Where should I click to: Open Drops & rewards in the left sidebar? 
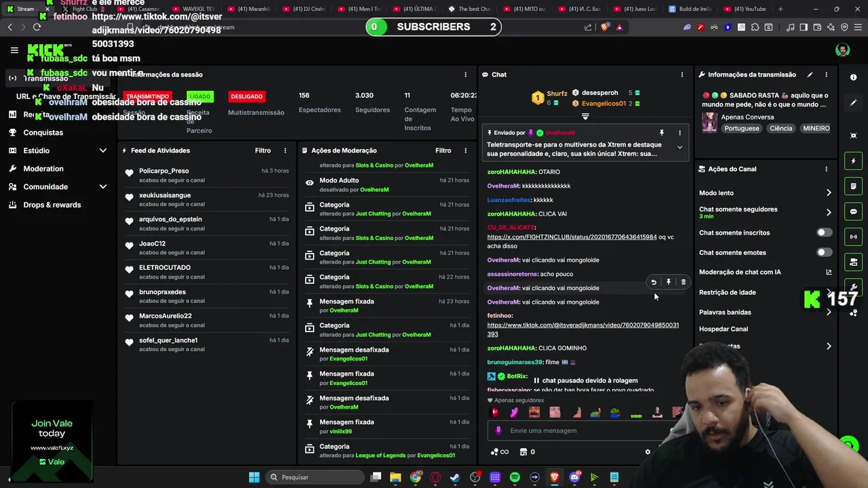tap(52, 205)
